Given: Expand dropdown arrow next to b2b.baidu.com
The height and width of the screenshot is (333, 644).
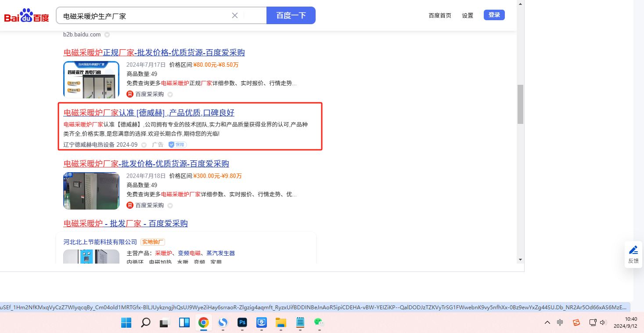Looking at the screenshot, I should pos(107,35).
